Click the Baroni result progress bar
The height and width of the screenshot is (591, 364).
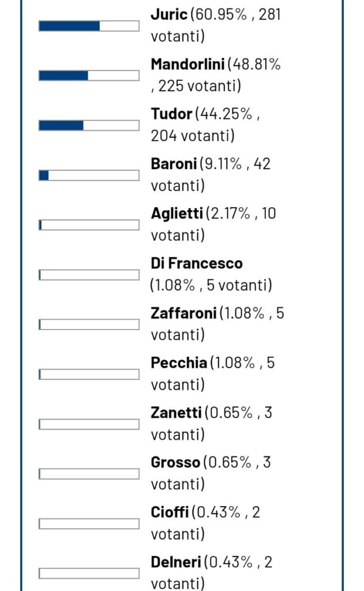pyautogui.click(x=89, y=175)
